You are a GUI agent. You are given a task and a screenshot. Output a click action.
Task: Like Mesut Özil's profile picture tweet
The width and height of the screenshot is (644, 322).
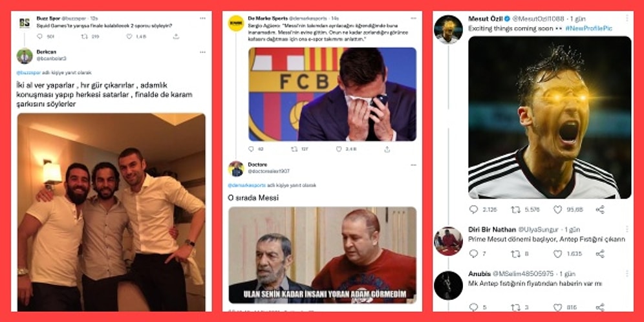[557, 209]
